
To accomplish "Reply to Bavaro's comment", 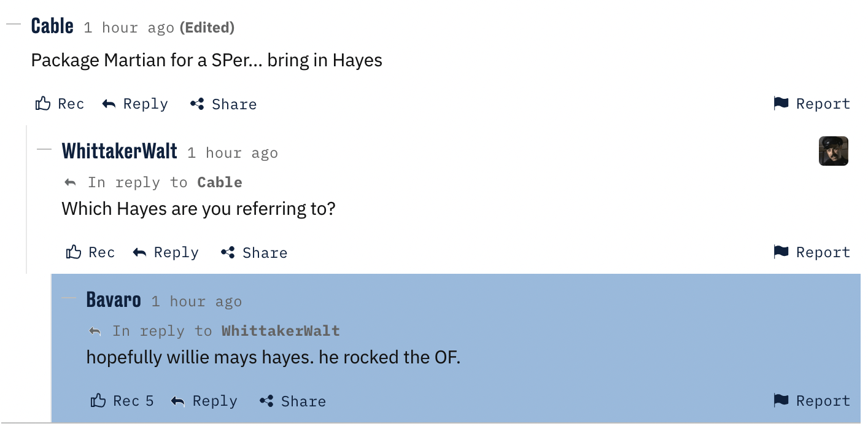I will coord(204,401).
